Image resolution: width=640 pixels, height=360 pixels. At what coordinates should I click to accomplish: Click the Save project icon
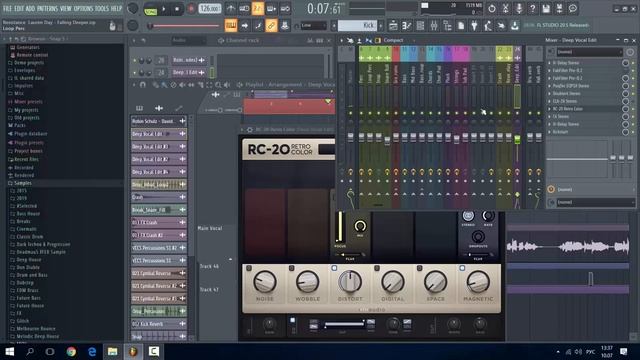(546, 9)
